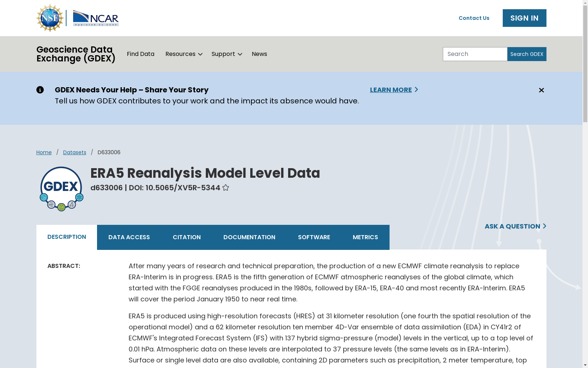Viewport: 588px width, 368px height.
Task: Expand the Resources dropdown menu
Action: [184, 54]
